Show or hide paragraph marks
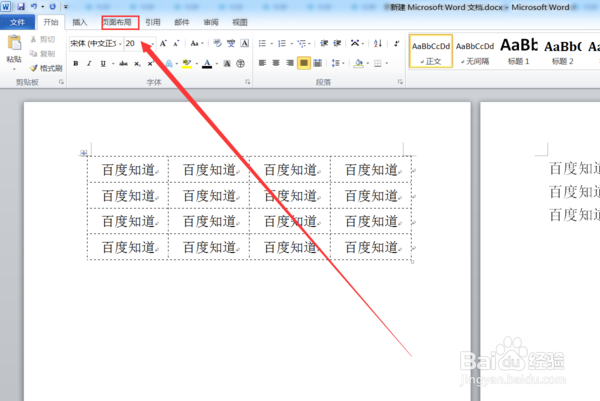Viewport: 600px width, 401px height. pyautogui.click(x=397, y=43)
